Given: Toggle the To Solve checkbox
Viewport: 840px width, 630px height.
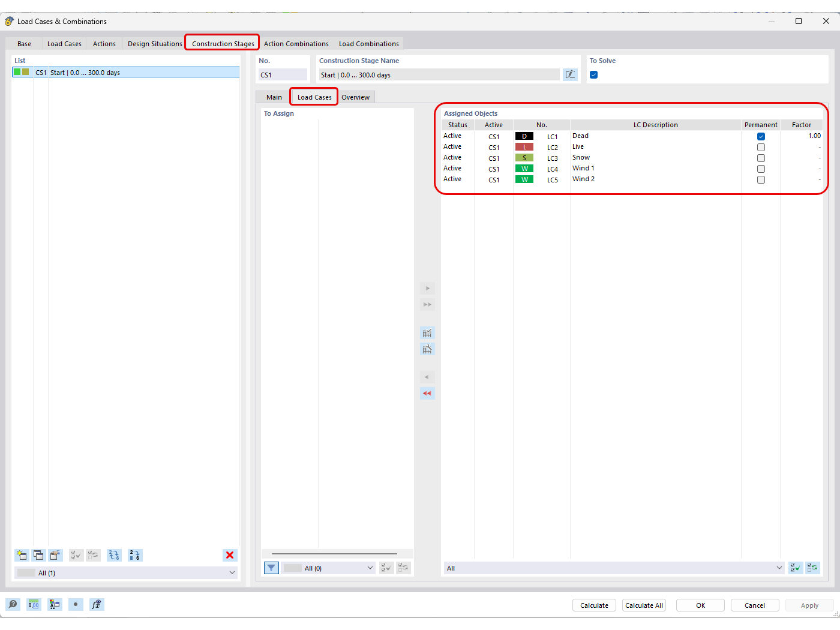Looking at the screenshot, I should pyautogui.click(x=593, y=75).
